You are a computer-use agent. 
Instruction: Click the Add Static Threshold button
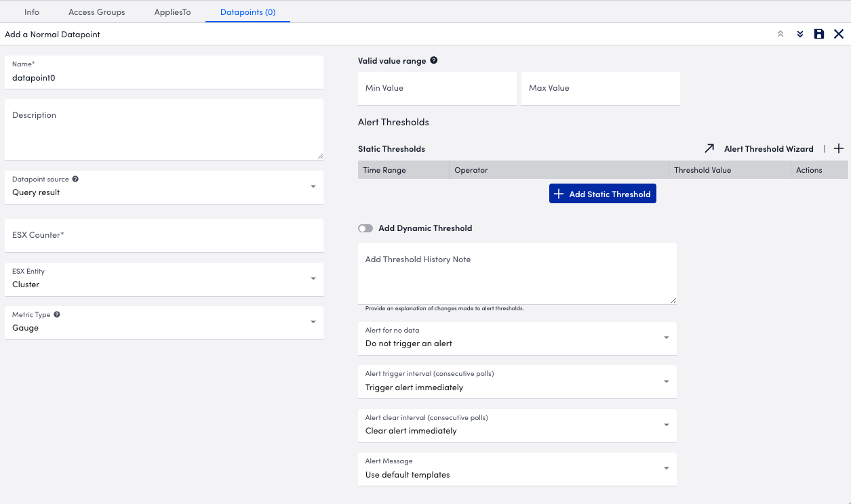click(602, 194)
